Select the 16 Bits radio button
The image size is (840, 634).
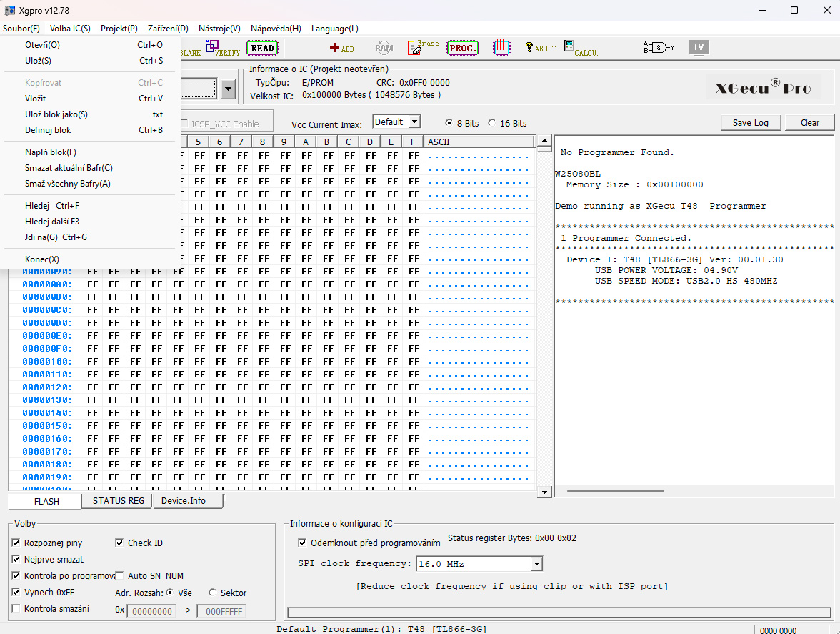(491, 123)
